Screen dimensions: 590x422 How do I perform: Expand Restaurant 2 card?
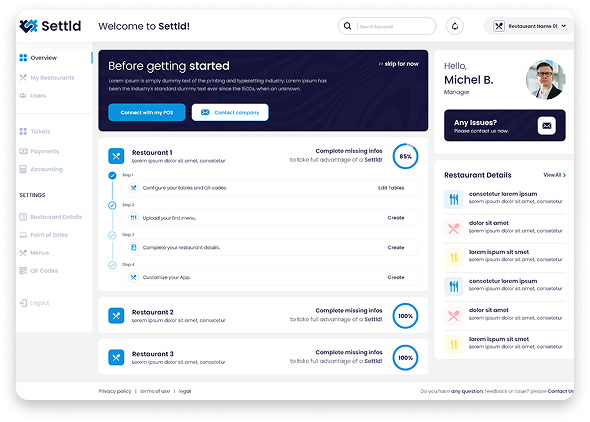pyautogui.click(x=263, y=315)
